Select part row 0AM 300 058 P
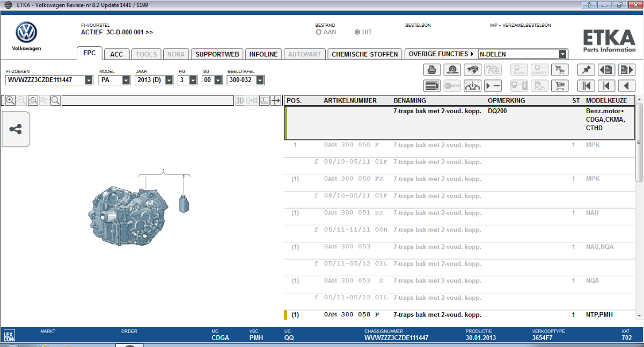The height and width of the screenshot is (347, 644). 459,315
